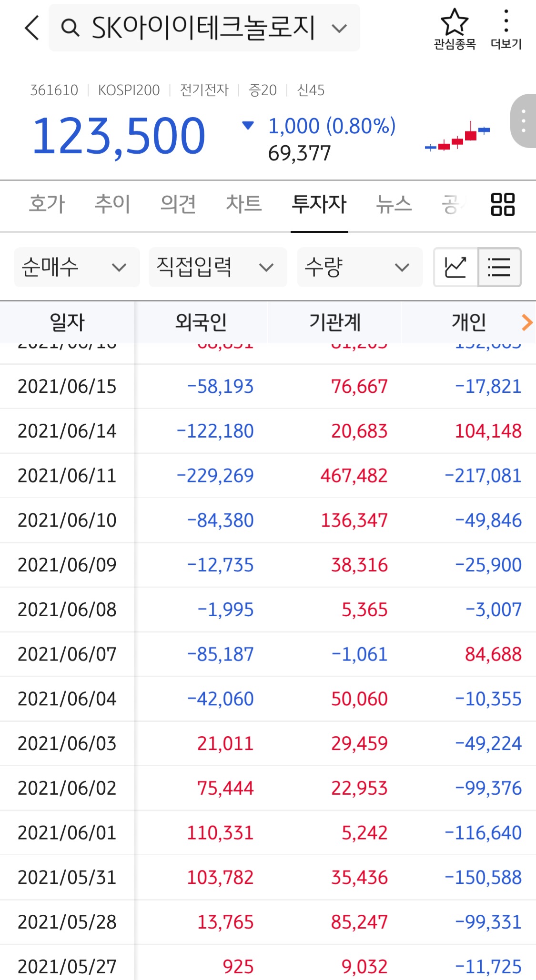This screenshot has width=536, height=980.
Task: Open the 순매수 dropdown
Action: [x=77, y=267]
